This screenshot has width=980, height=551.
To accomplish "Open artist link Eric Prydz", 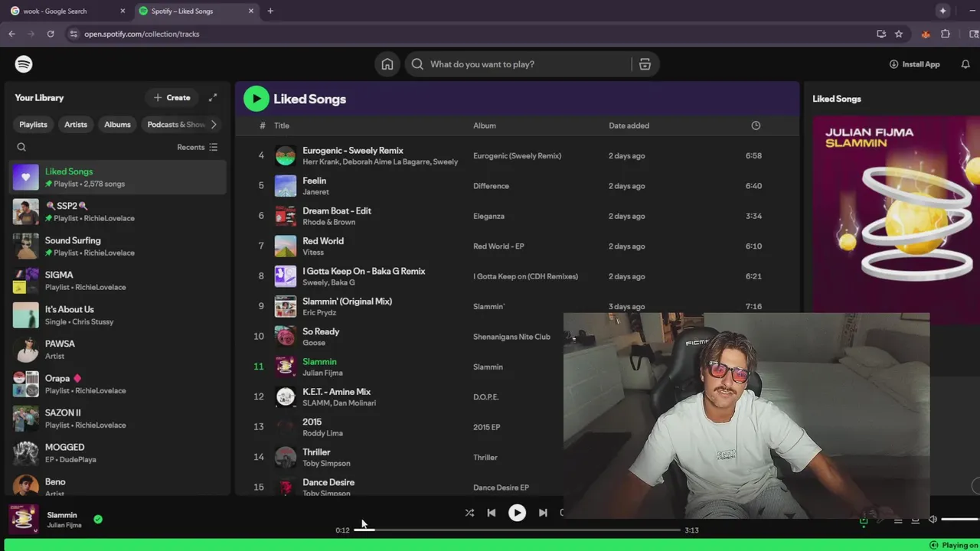I will [320, 312].
